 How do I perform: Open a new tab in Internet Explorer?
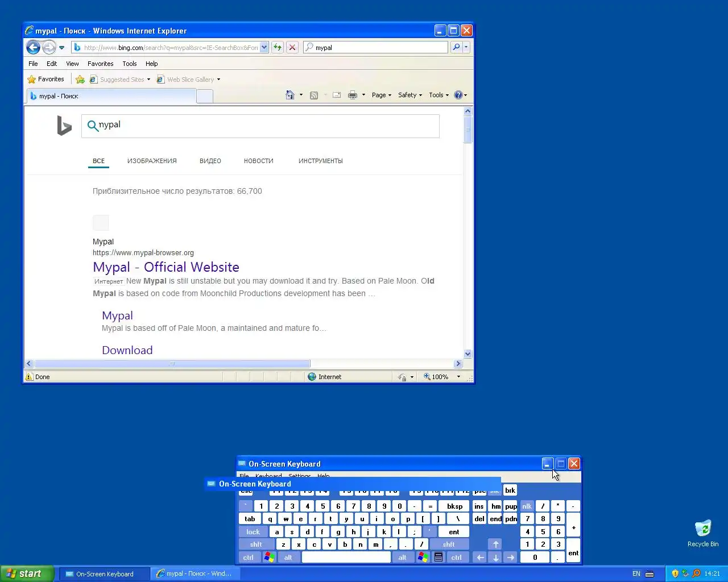coord(205,96)
